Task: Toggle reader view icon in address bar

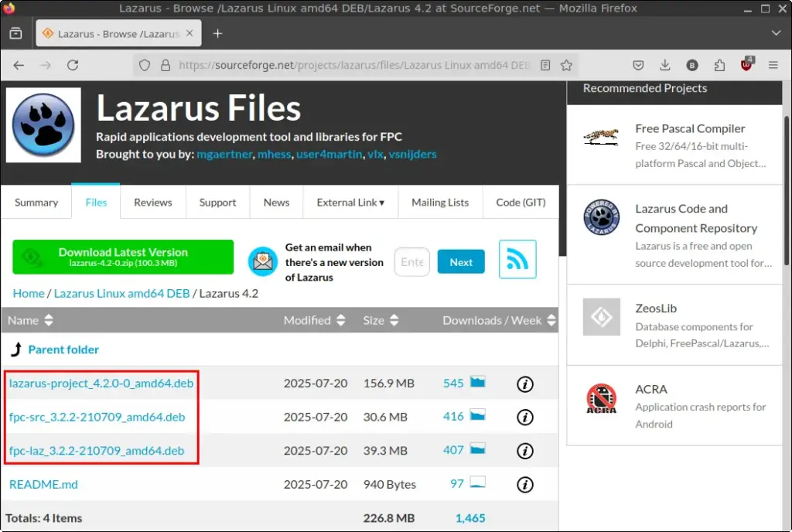Action: coord(545,65)
